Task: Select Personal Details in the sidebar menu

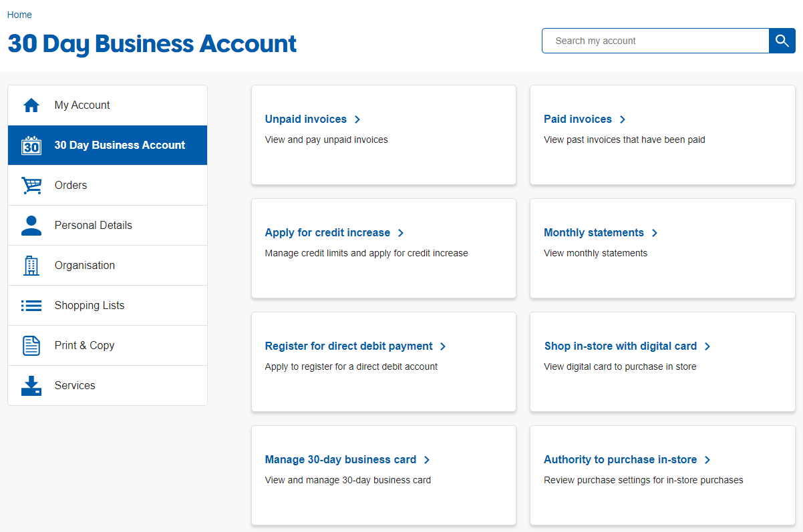Action: click(x=93, y=225)
